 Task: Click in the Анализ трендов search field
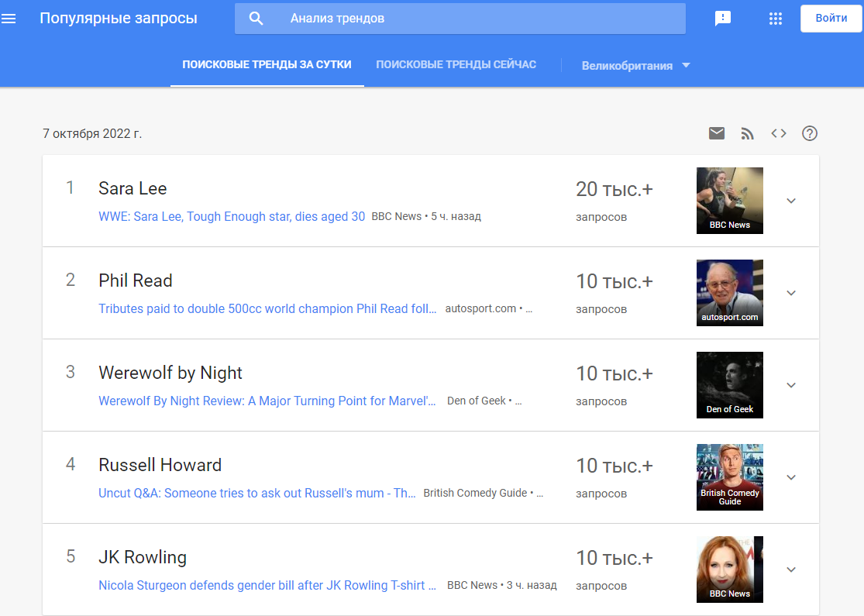[460, 19]
